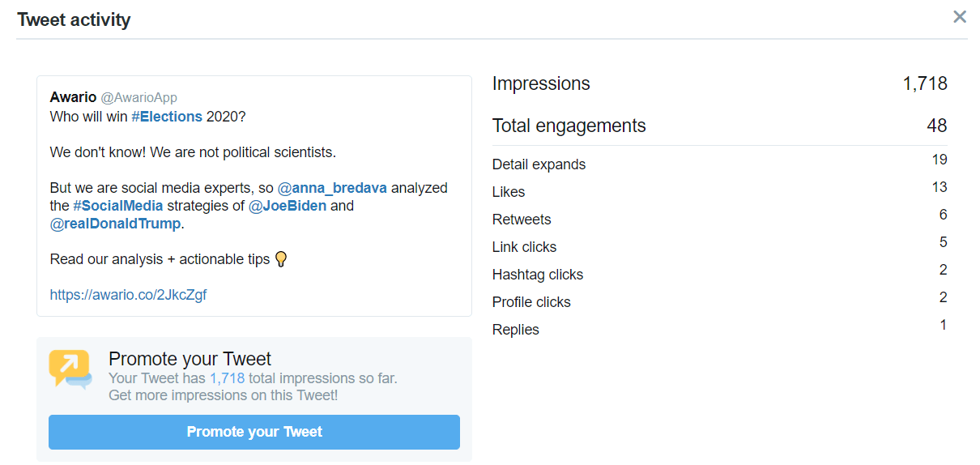
Task: Click the promote arrow speech bubble icon
Action: click(x=70, y=369)
